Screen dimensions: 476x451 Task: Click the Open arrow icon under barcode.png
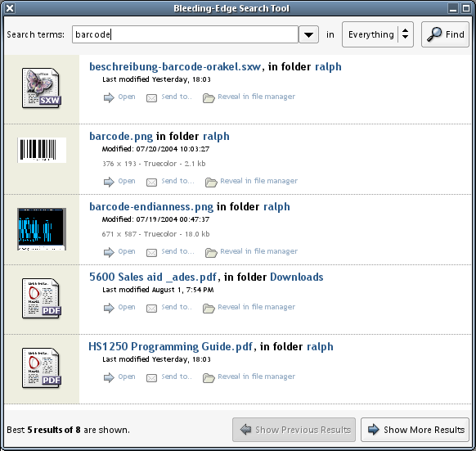tap(109, 182)
